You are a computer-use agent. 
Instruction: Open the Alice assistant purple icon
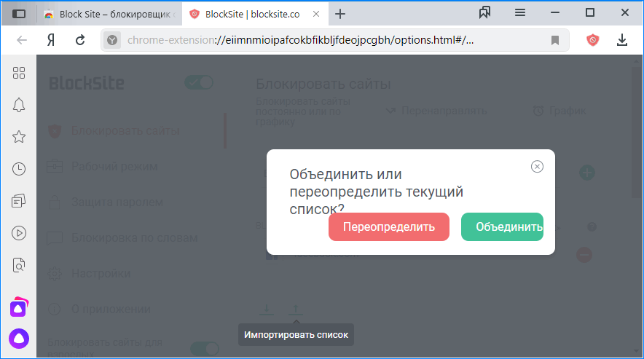tap(19, 339)
